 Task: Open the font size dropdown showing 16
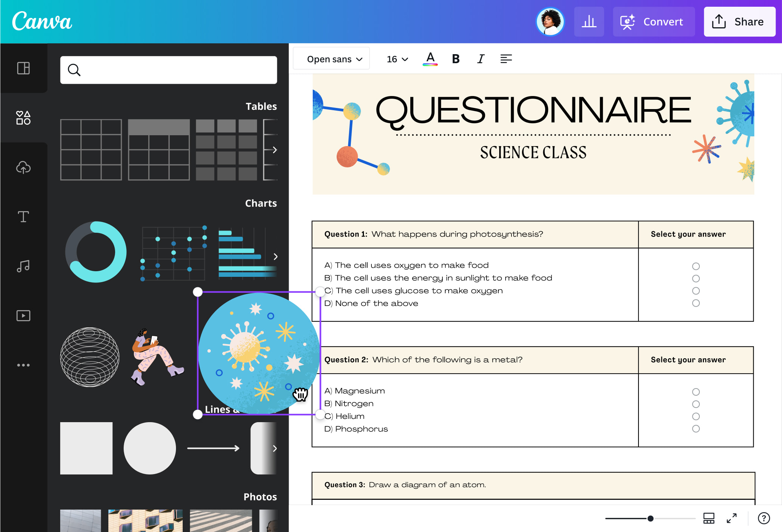(396, 59)
